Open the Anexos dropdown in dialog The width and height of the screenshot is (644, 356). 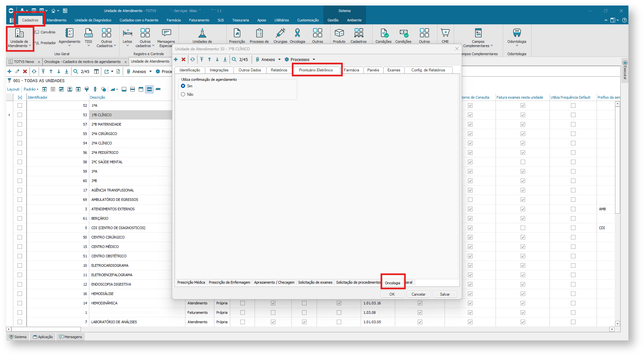click(x=268, y=59)
